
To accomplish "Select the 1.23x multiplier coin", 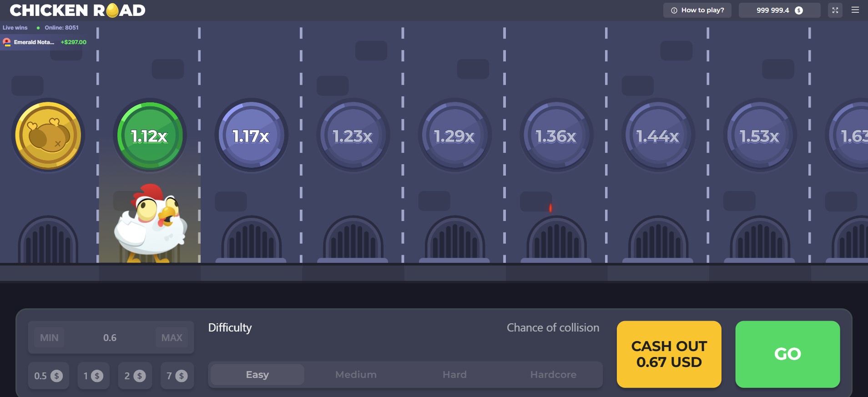I will (x=353, y=135).
